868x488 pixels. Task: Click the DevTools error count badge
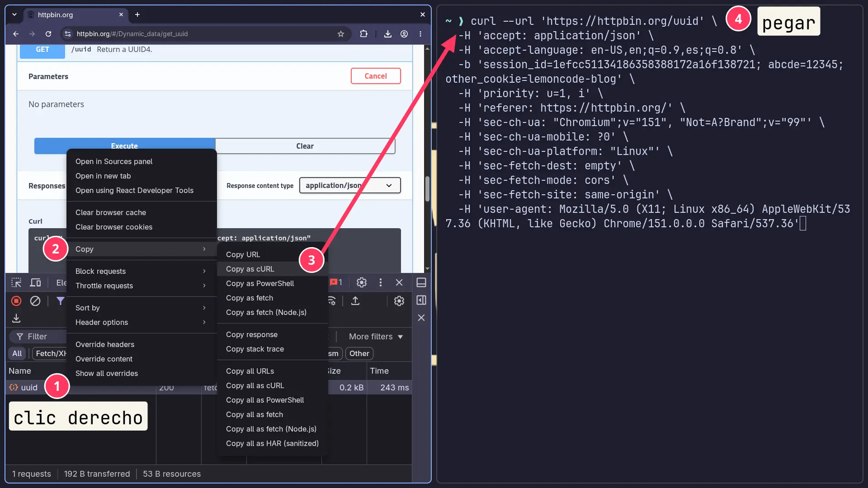pos(336,282)
